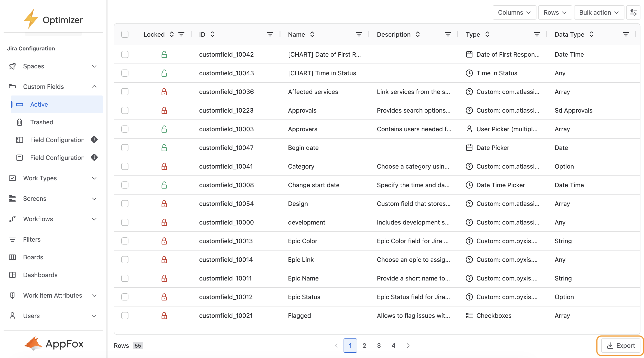Sort by the ID column arrows

click(x=212, y=34)
